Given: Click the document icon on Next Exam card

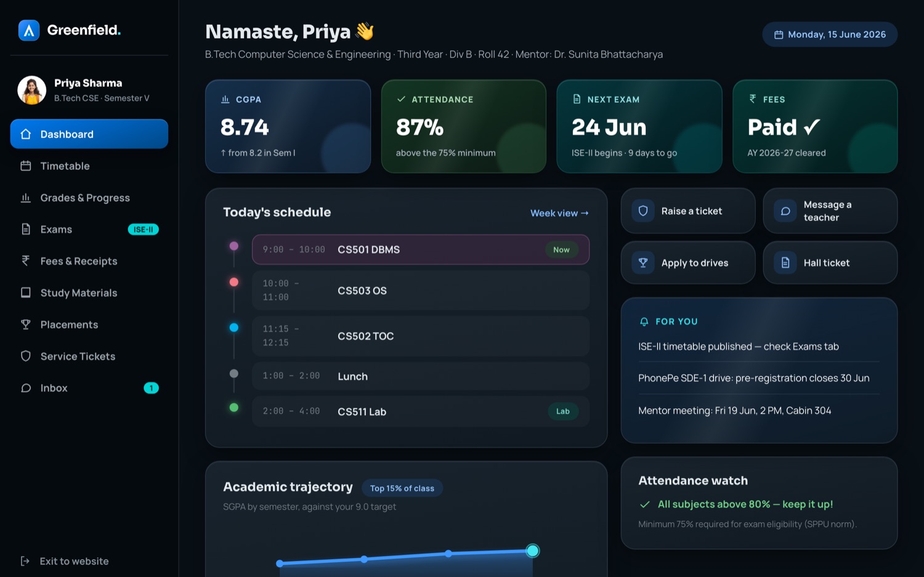Looking at the screenshot, I should [x=577, y=99].
